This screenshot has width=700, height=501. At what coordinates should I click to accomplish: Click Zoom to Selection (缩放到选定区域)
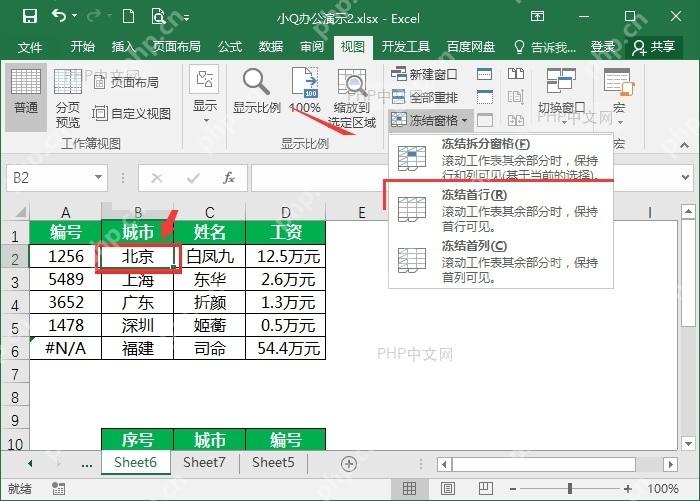[x=352, y=97]
